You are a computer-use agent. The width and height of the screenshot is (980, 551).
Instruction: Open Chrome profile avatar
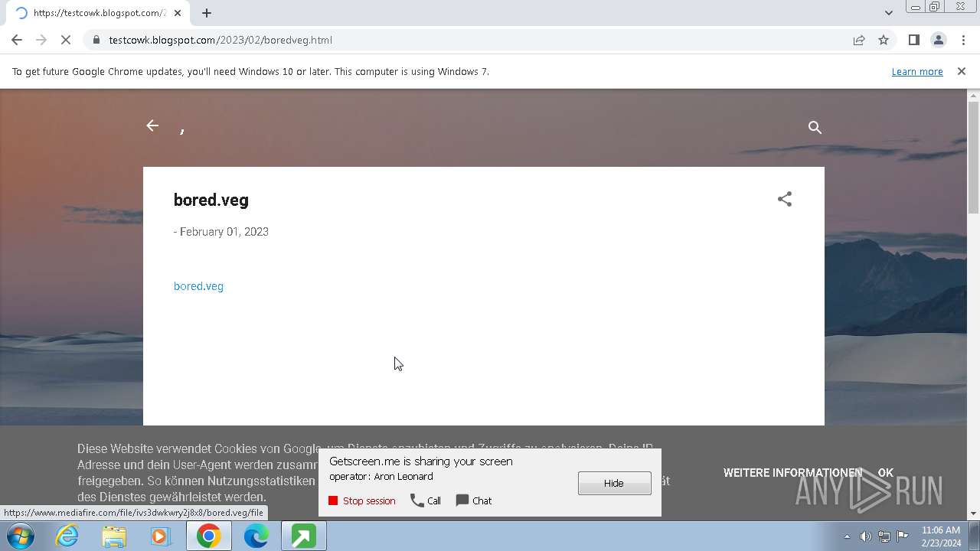click(x=938, y=40)
